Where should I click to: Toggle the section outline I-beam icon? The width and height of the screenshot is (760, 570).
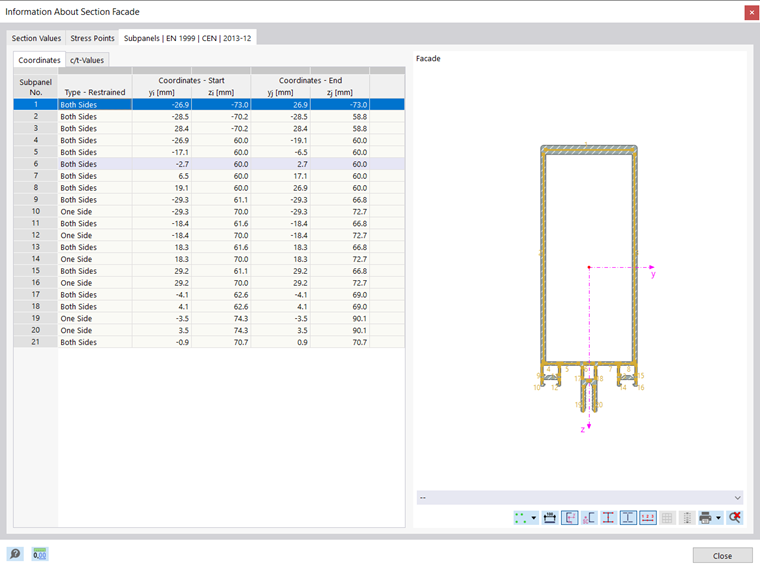click(628, 518)
